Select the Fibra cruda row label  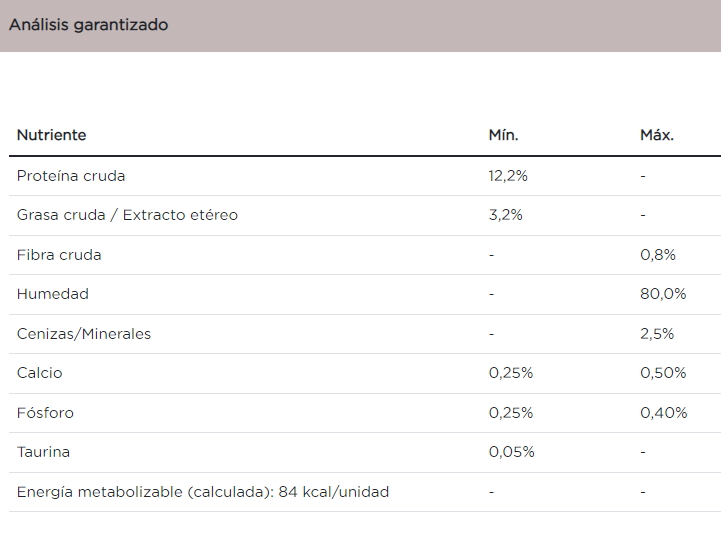click(x=59, y=255)
